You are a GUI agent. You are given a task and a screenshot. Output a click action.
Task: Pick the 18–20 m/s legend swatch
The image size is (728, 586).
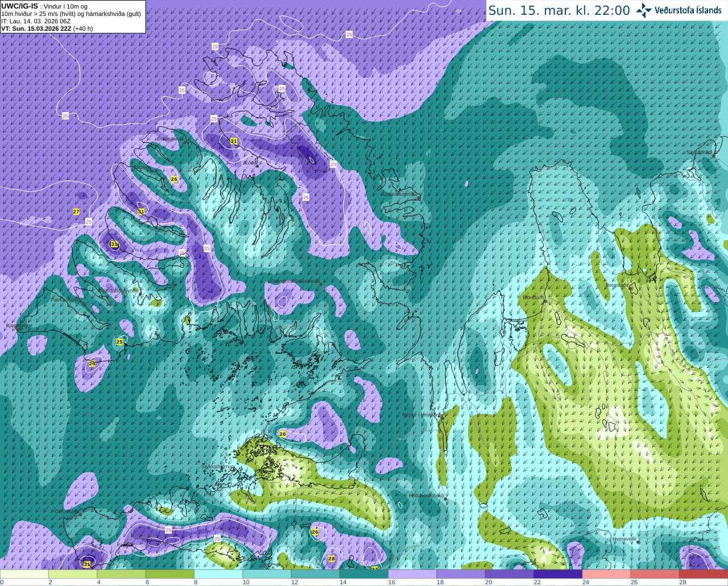tap(461, 574)
